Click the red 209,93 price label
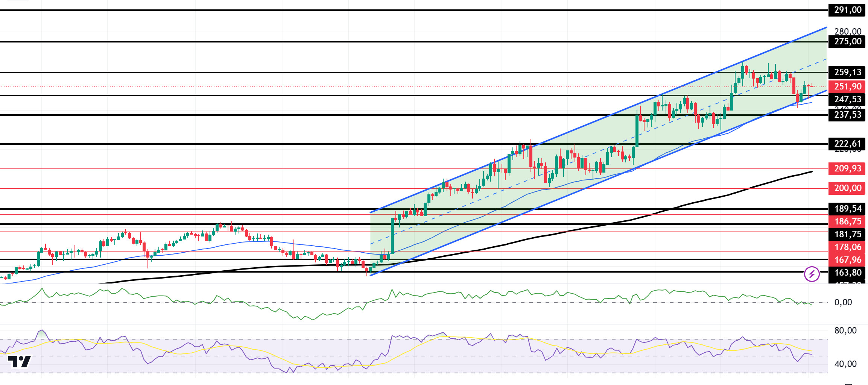Screen dimensions: 868x385 tap(847, 169)
